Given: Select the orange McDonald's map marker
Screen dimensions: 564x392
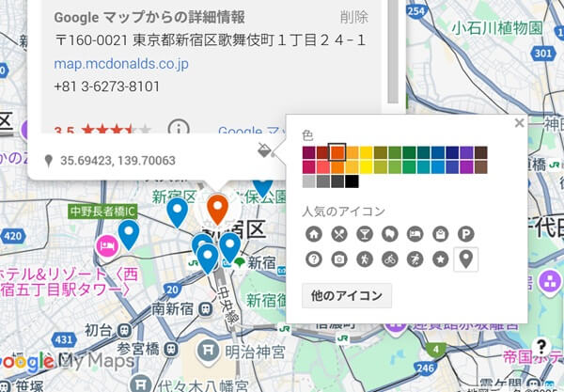Looking at the screenshot, I should (218, 210).
